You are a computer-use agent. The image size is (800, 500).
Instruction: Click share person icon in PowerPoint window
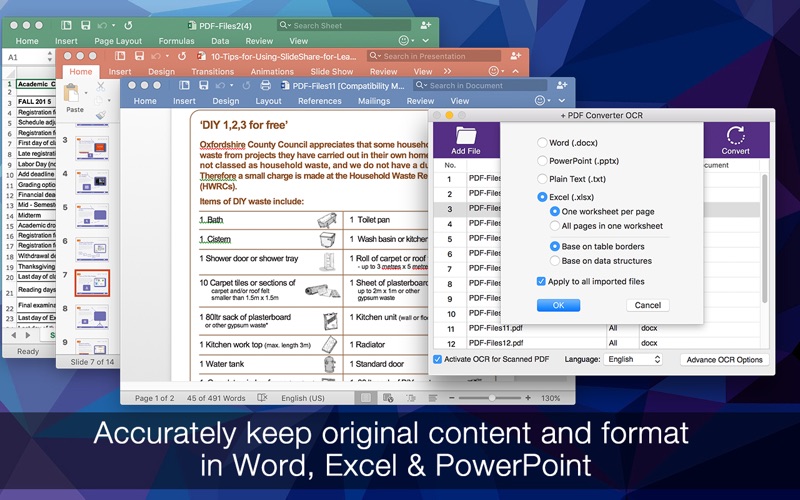[515, 56]
